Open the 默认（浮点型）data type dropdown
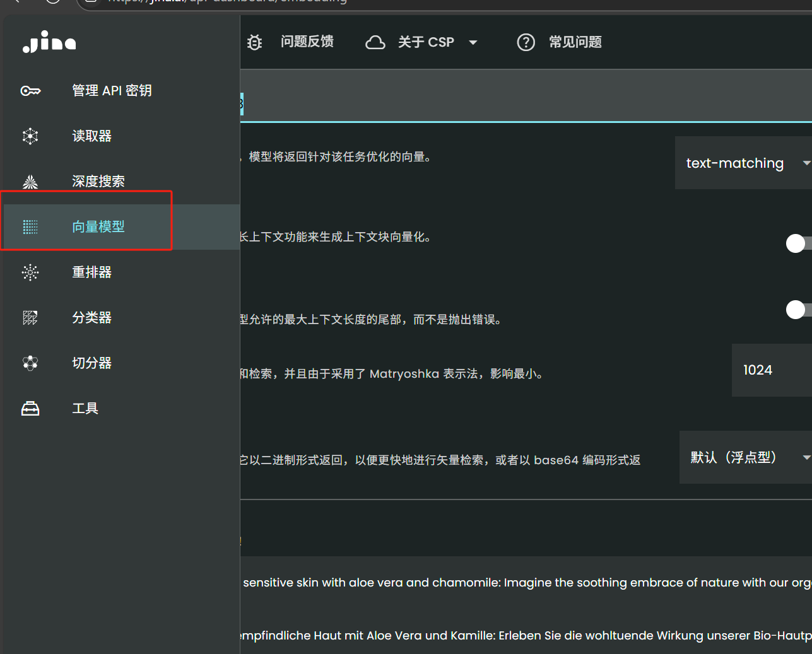The width and height of the screenshot is (812, 654). tap(745, 457)
